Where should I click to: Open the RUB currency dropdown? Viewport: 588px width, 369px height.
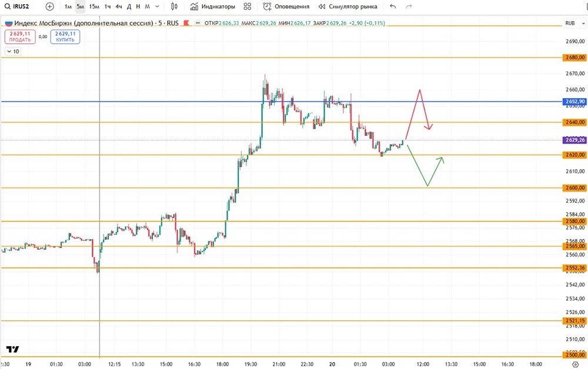point(575,24)
